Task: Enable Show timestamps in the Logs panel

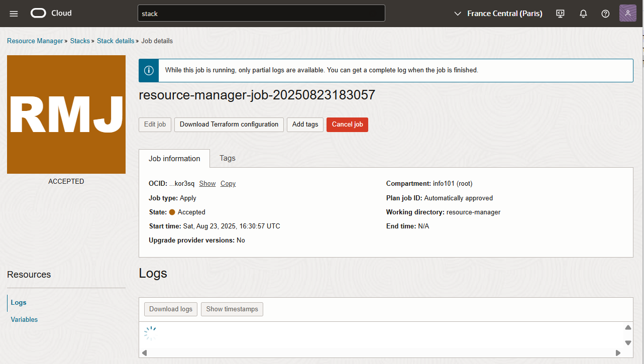Action: 232,309
